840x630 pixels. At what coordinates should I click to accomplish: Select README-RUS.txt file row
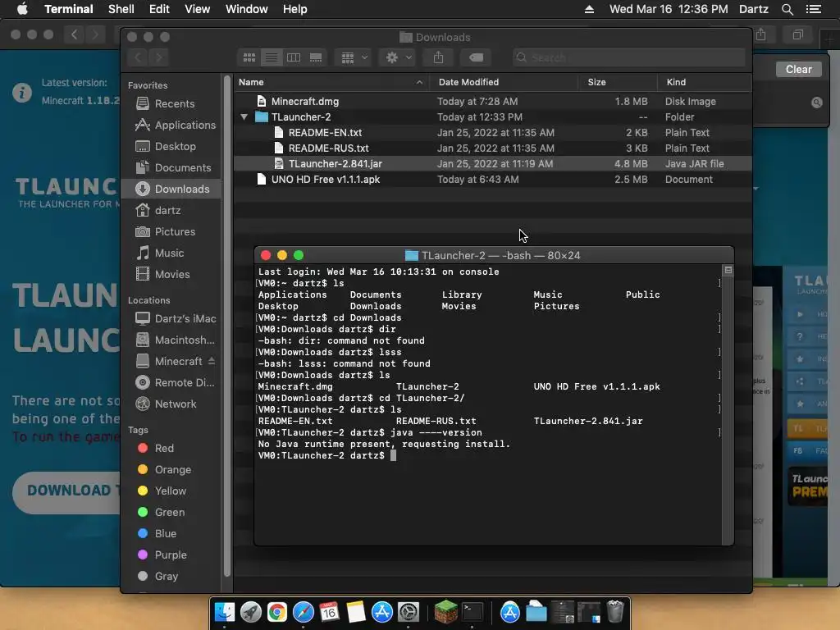[x=492, y=148]
